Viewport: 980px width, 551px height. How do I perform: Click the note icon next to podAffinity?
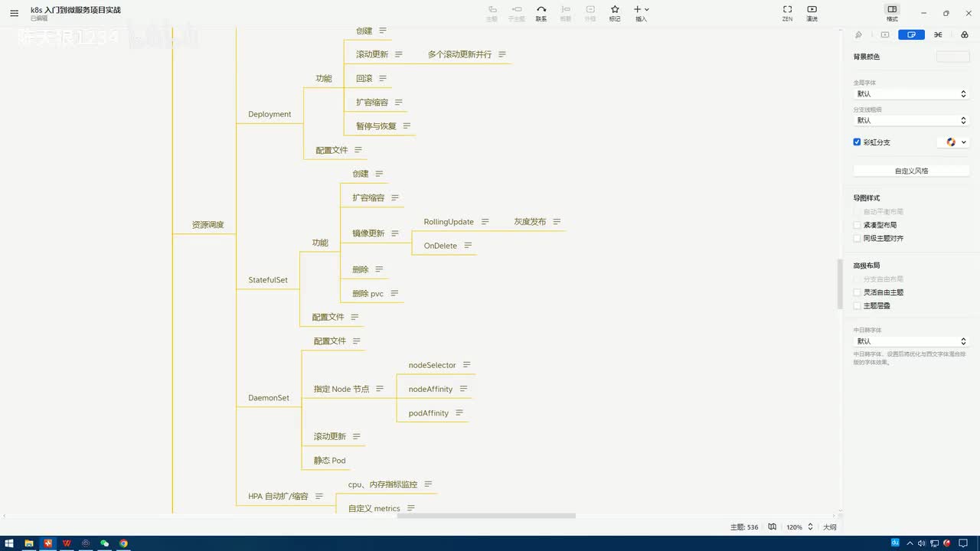pos(459,412)
